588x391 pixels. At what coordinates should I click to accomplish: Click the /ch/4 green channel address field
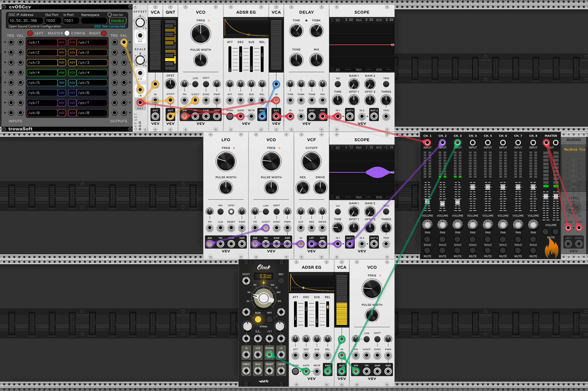pyautogui.click(x=42, y=73)
